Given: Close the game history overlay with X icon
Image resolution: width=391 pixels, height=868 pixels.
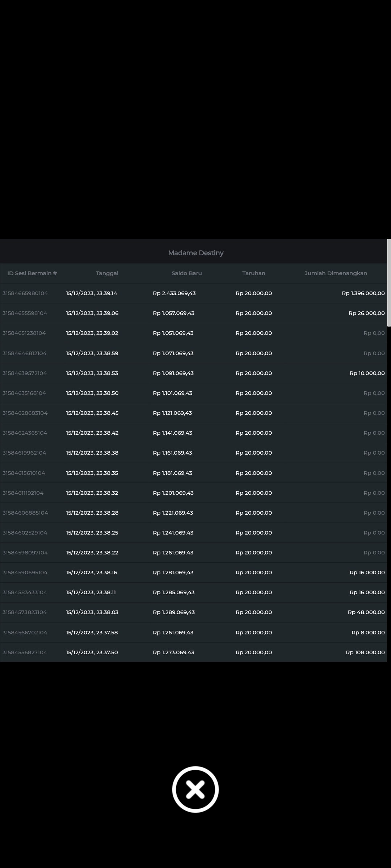Looking at the screenshot, I should click(195, 789).
